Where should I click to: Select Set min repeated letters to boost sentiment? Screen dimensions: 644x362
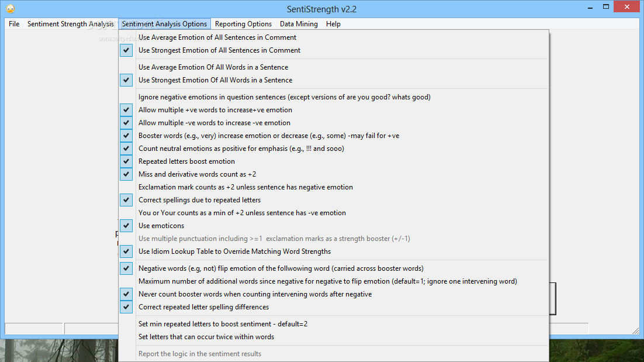point(334,324)
